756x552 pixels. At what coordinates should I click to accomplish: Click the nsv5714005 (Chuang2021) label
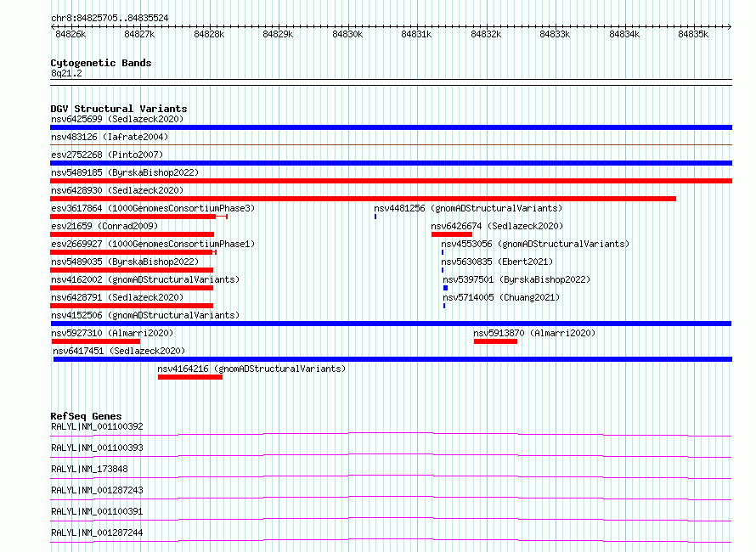click(x=501, y=297)
